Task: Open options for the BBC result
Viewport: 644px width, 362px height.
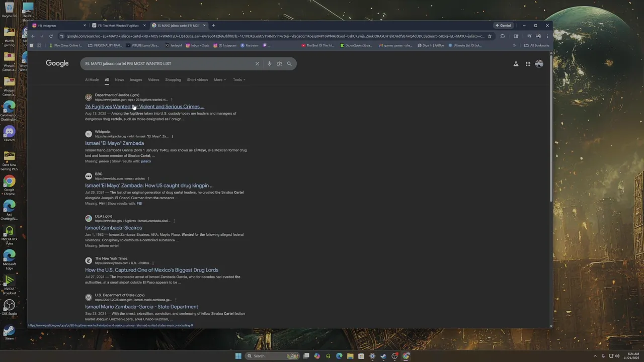Action: click(x=148, y=178)
